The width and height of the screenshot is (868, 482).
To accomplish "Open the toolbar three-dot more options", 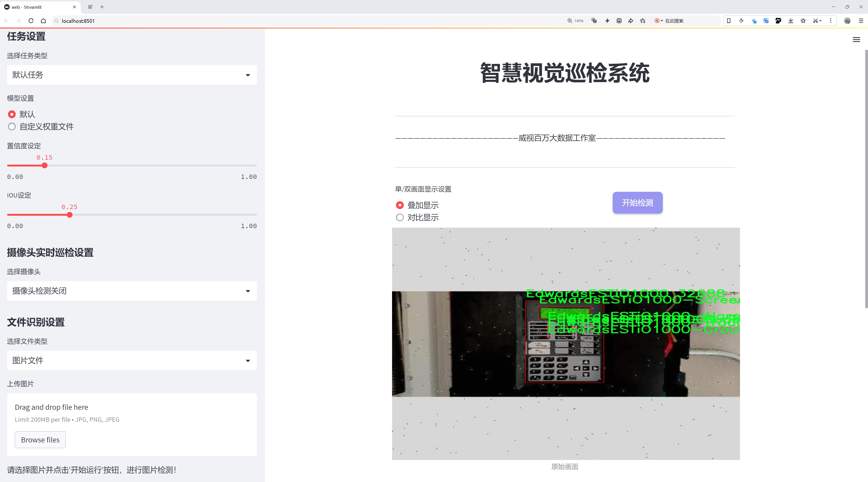I will (x=831, y=20).
